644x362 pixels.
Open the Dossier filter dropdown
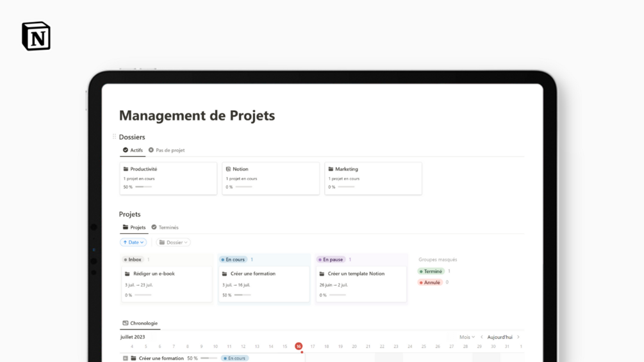(x=173, y=243)
